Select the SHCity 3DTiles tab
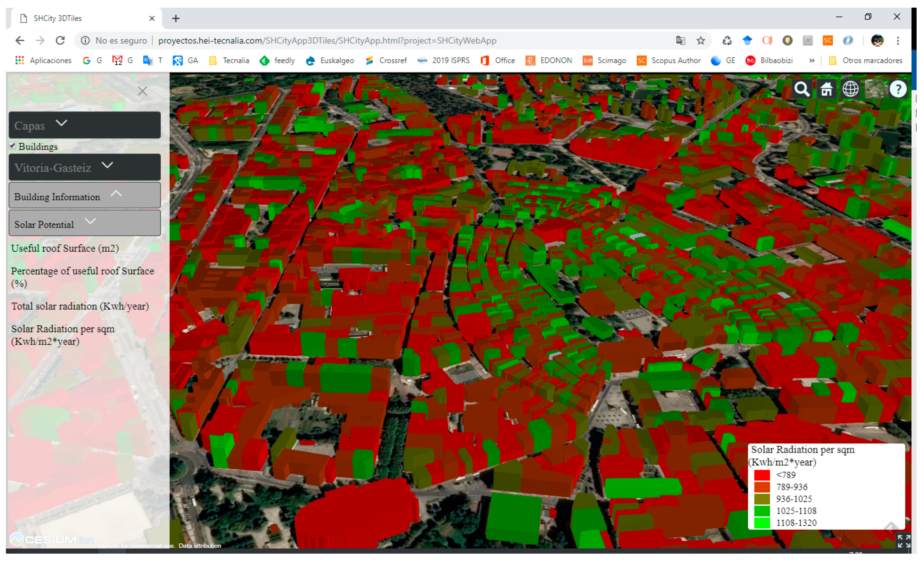Image resolution: width=924 pixels, height=565 pixels. click(87, 18)
